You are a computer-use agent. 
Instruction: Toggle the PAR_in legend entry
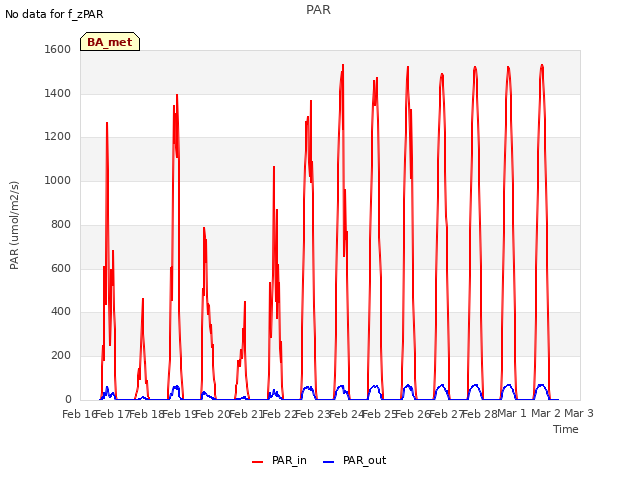coord(279,461)
